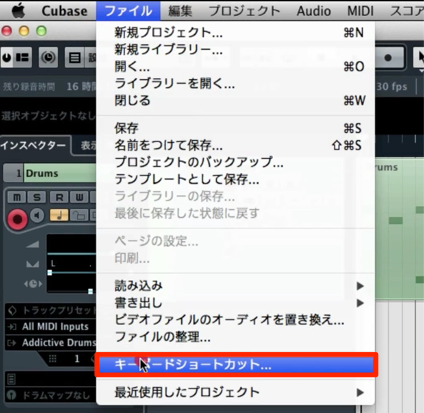Expand the 書き出し submenu
This screenshot has width=424, height=413.
(235, 303)
